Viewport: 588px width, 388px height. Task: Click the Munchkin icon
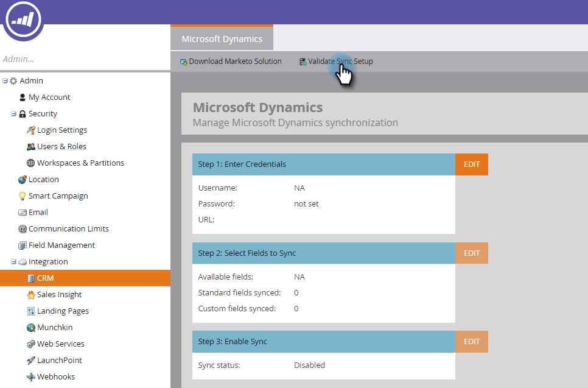click(x=31, y=328)
